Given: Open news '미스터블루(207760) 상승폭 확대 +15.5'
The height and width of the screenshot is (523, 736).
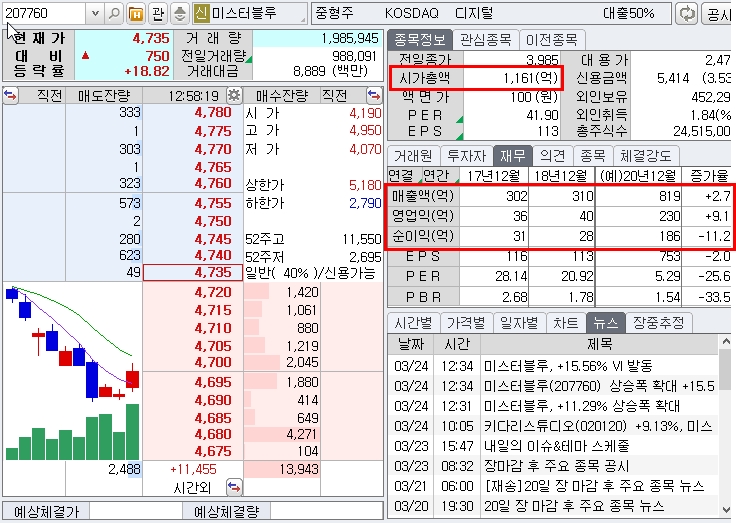Looking at the screenshot, I should click(x=599, y=386).
